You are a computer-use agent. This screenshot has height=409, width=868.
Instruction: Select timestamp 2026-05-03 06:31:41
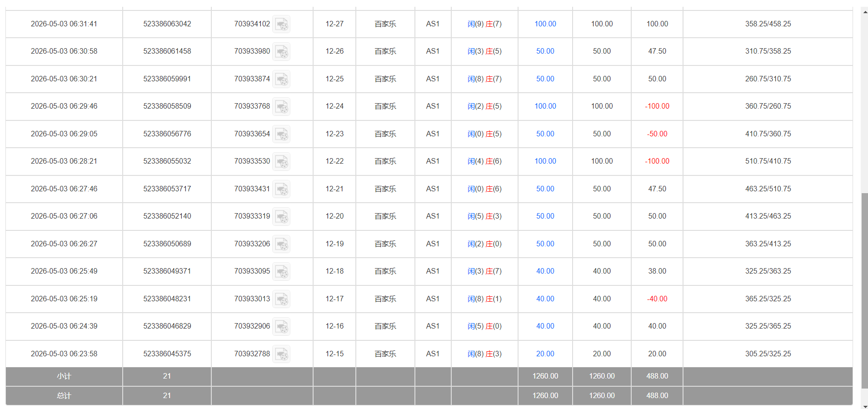point(64,24)
